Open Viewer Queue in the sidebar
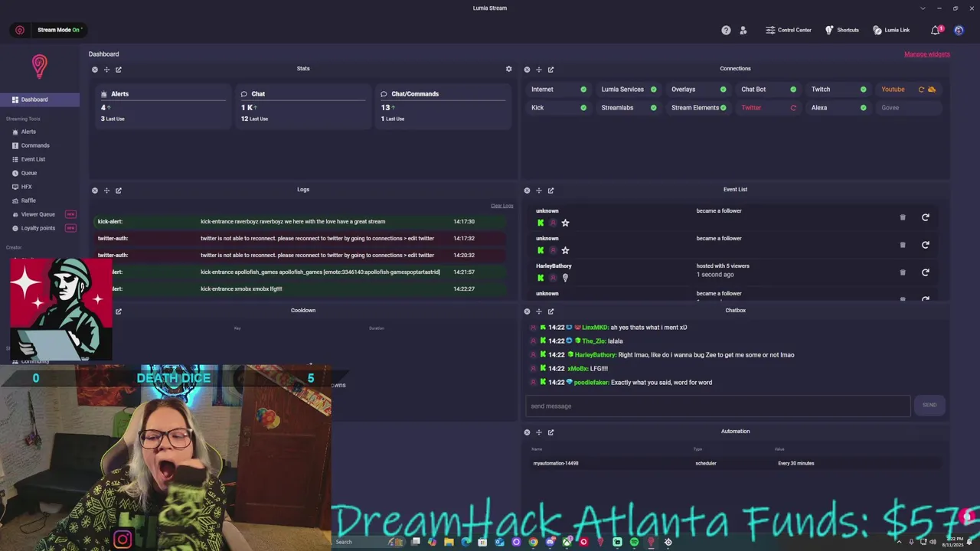 (x=38, y=214)
